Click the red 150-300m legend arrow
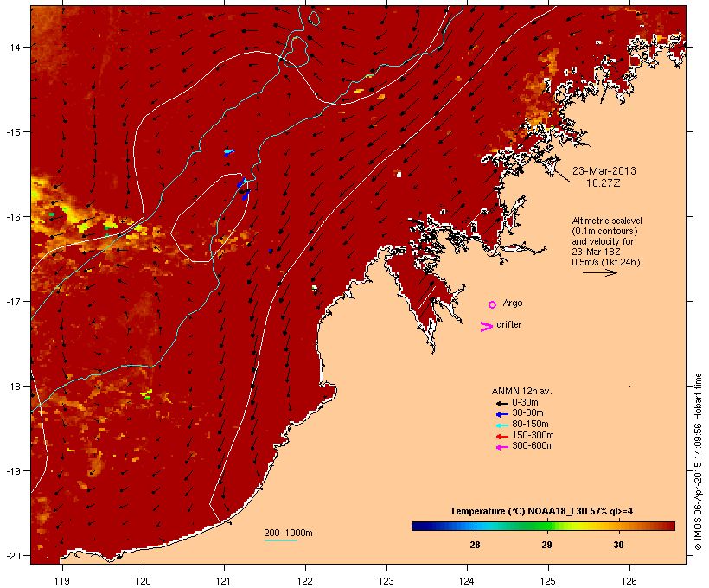The width and height of the screenshot is (709, 588). coord(502,437)
